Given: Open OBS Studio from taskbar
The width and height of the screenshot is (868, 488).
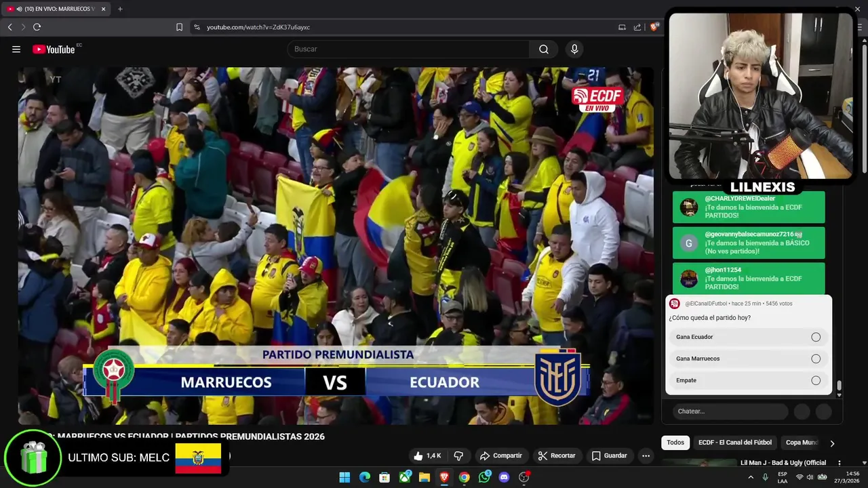Looking at the screenshot, I should tap(524, 477).
